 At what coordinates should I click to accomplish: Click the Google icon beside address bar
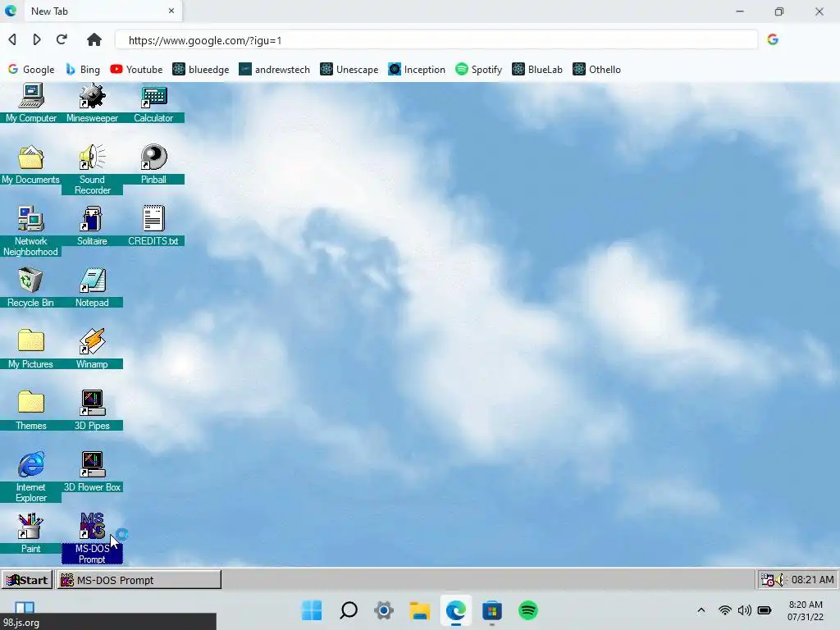773,39
